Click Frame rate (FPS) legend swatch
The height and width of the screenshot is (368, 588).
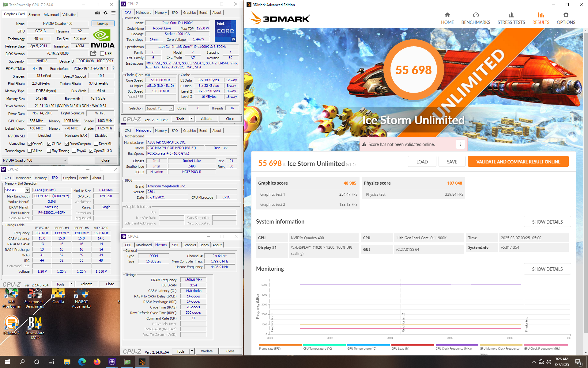tap(280, 345)
